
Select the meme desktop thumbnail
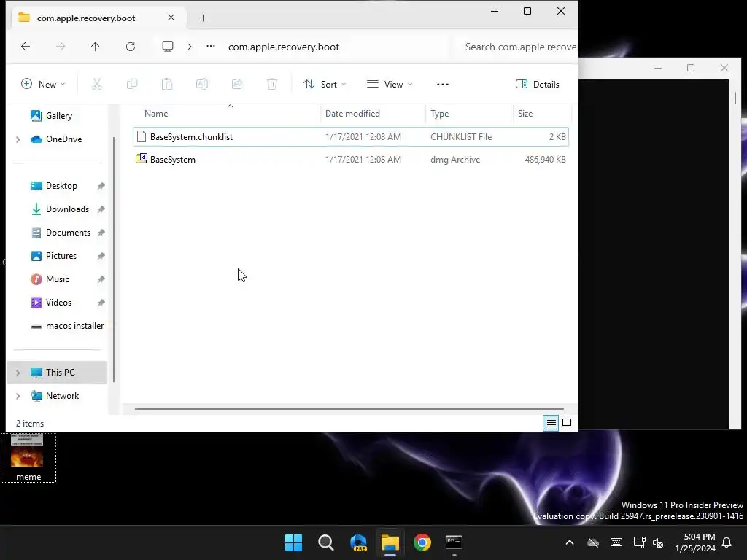click(x=28, y=458)
